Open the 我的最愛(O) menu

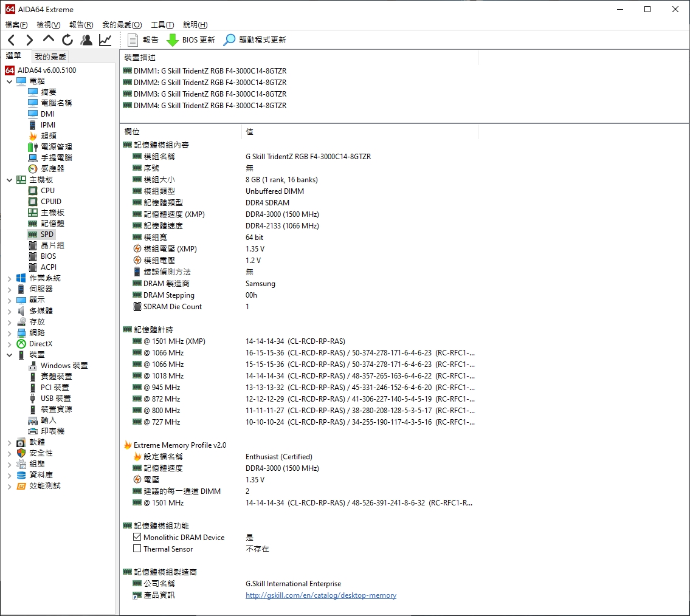pyautogui.click(x=122, y=25)
